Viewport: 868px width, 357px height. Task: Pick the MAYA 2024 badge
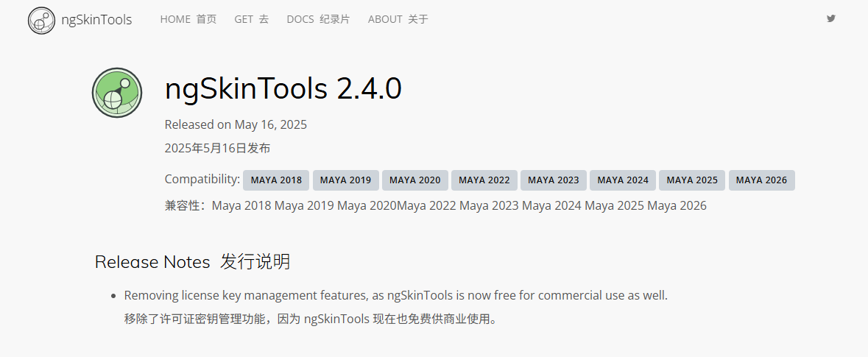click(623, 180)
